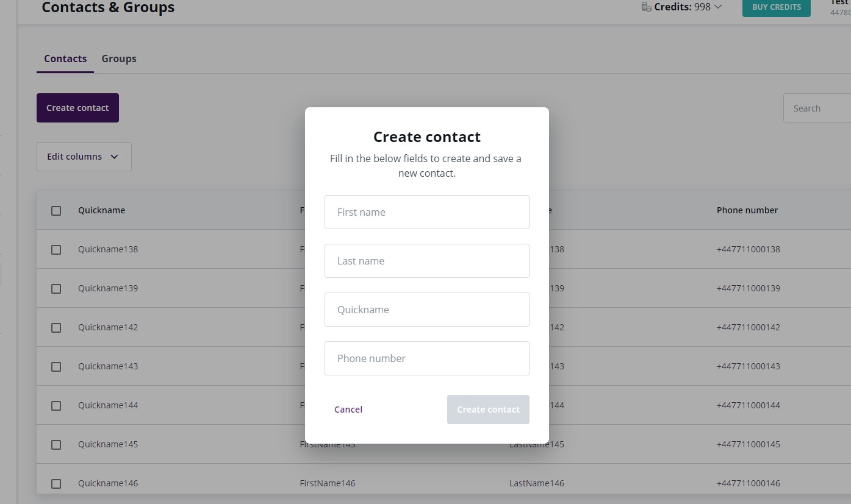Expand the Edit columns dropdown

coord(84,157)
